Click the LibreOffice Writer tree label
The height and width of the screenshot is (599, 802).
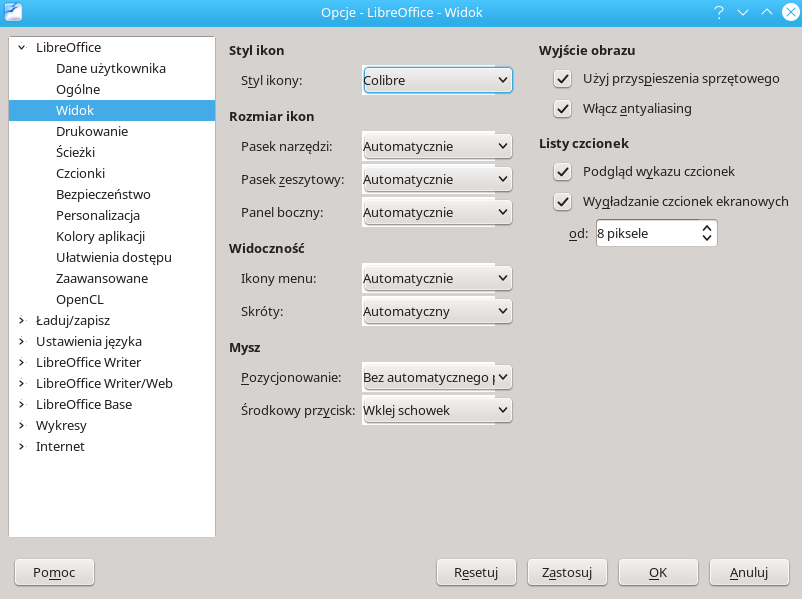[x=88, y=363]
